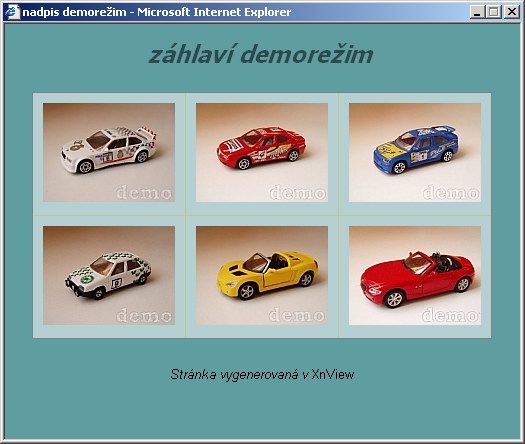Open the red race car thumbnail

pos(262,152)
